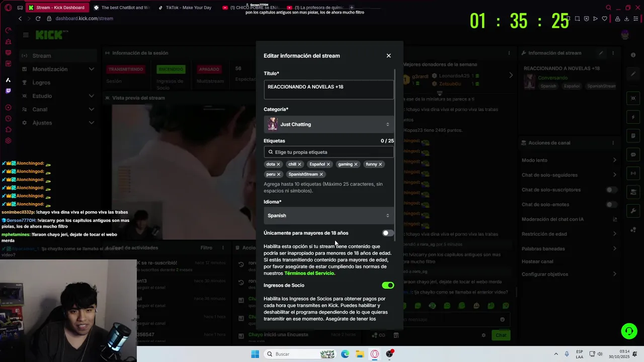The image size is (644, 362).
Task: Open History clock icon in Opera sidebar
Action: click(x=8, y=119)
